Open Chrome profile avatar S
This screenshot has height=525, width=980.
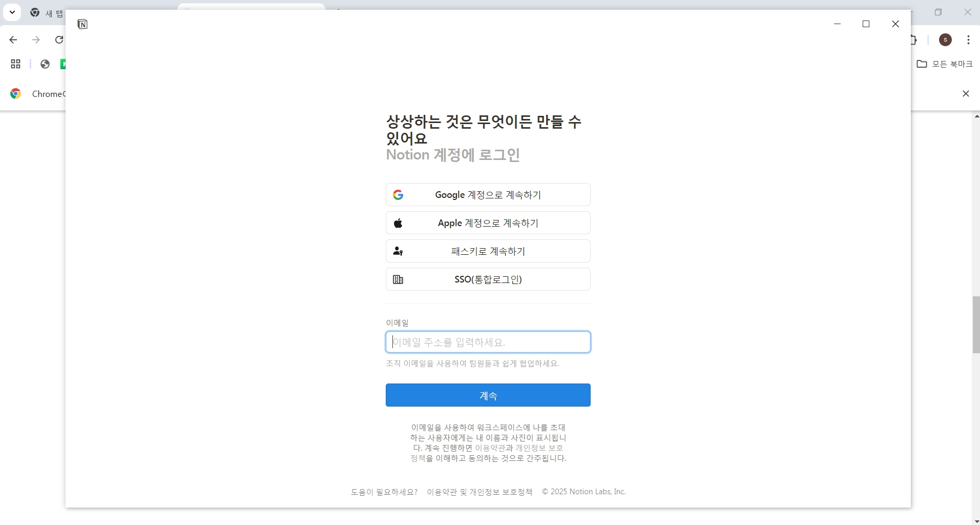(946, 39)
